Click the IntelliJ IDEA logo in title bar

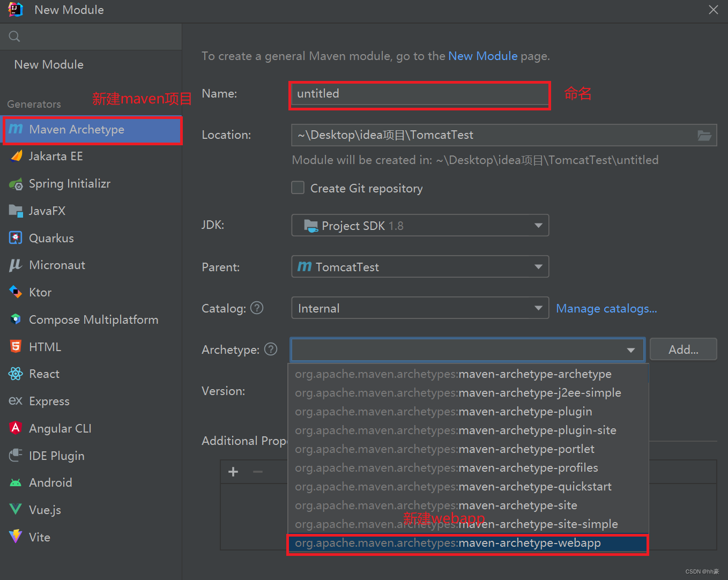16,10
